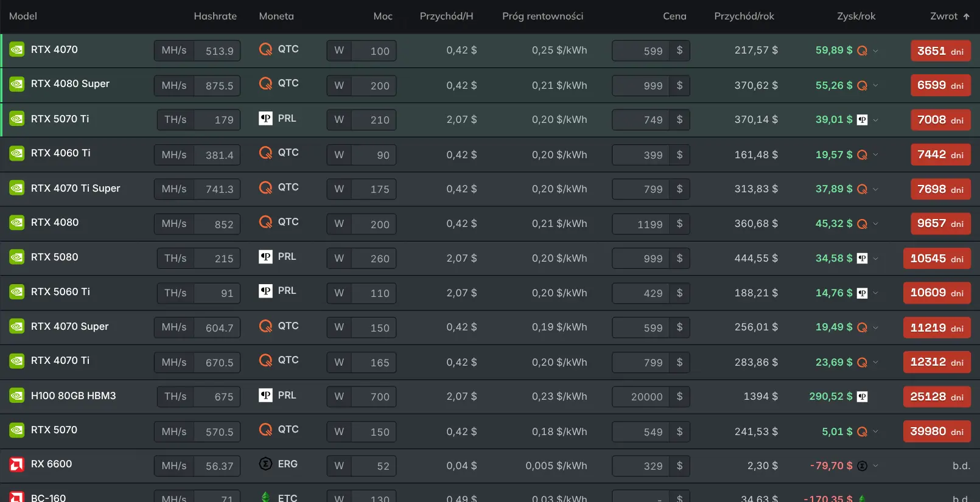Expand profit dropdown chevron in RTX 5070 Ti row

click(875, 120)
